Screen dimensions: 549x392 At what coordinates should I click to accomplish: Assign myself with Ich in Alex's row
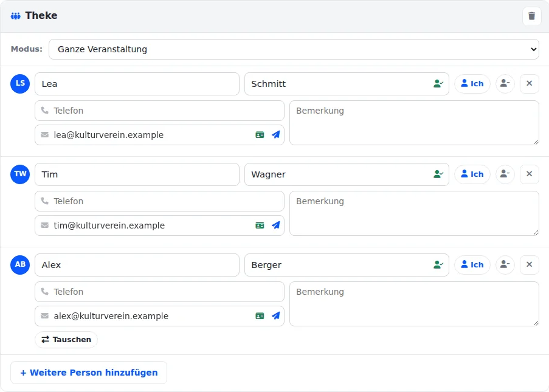click(x=472, y=265)
